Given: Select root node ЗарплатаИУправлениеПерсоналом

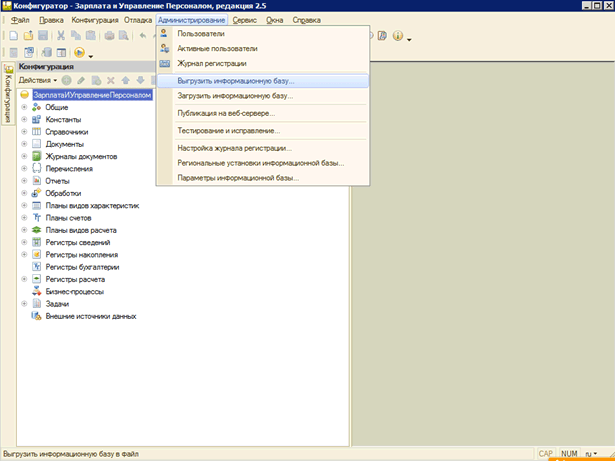Looking at the screenshot, I should coord(92,95).
